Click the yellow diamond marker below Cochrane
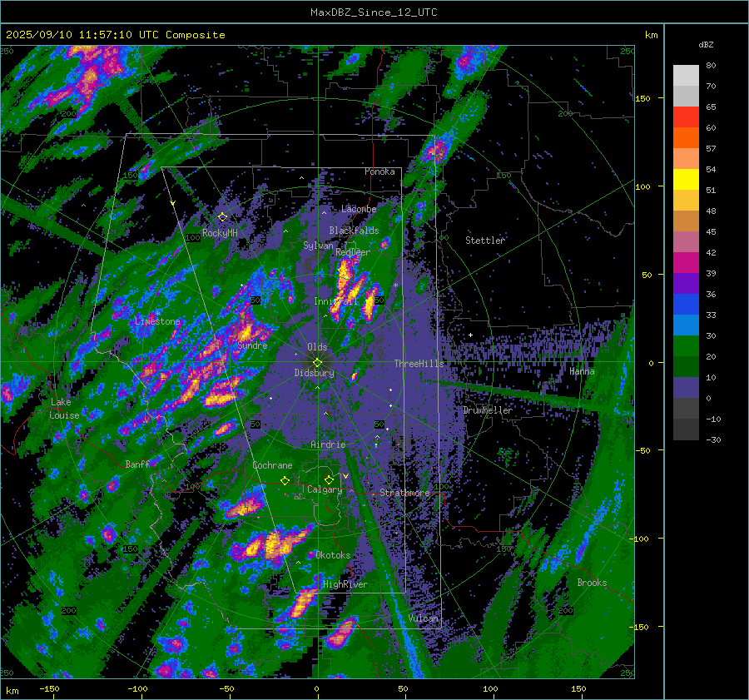This screenshot has height=700, width=749. point(285,480)
